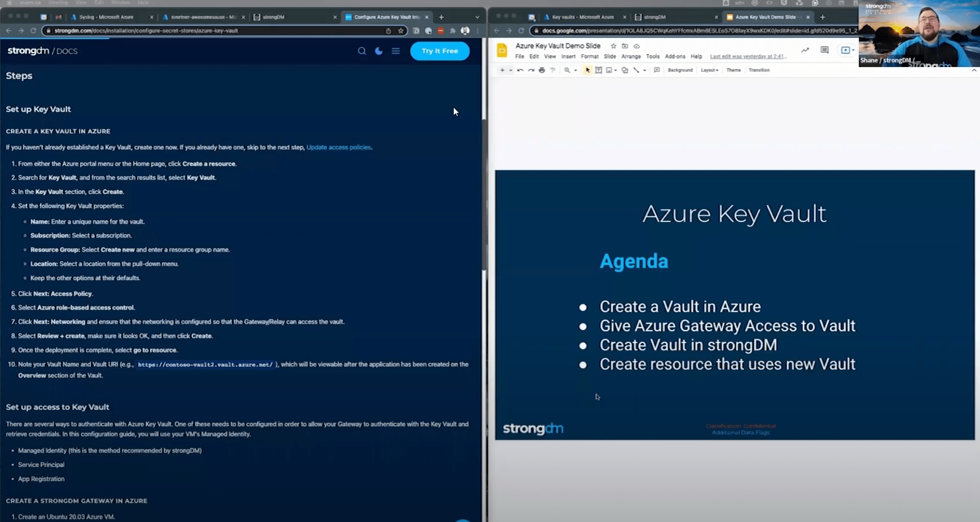Viewport: 980px width, 522px height.
Task: Open the Insert menu in Google Slides
Action: (568, 57)
